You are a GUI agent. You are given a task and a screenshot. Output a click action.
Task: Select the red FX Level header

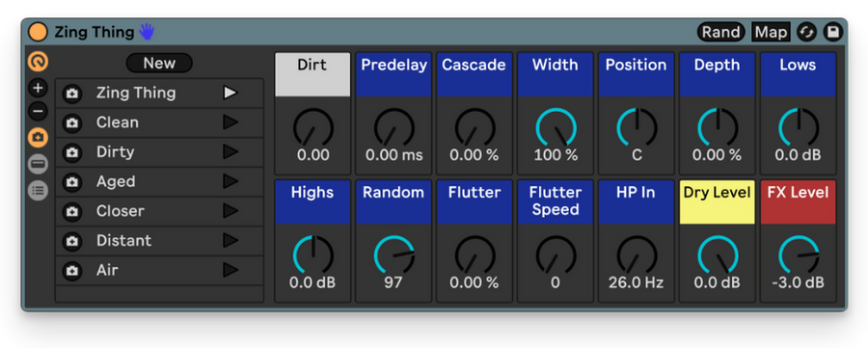tap(799, 201)
